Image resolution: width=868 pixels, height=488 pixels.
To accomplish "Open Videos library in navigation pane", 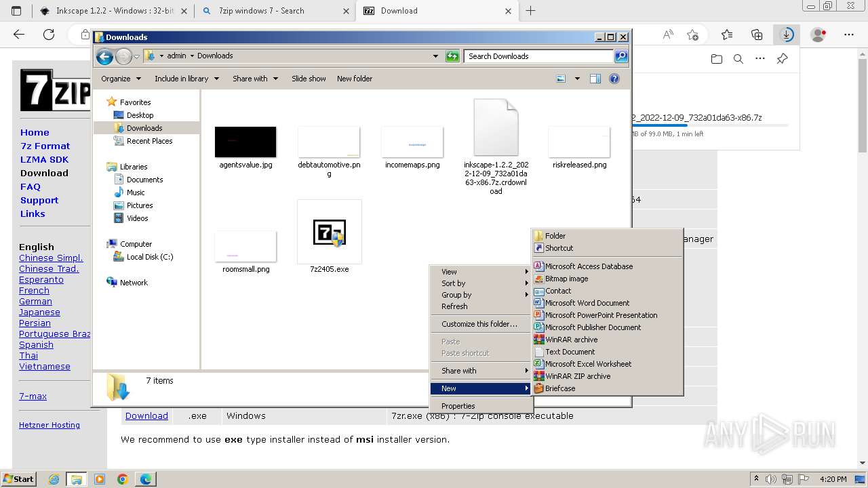I will [x=137, y=218].
